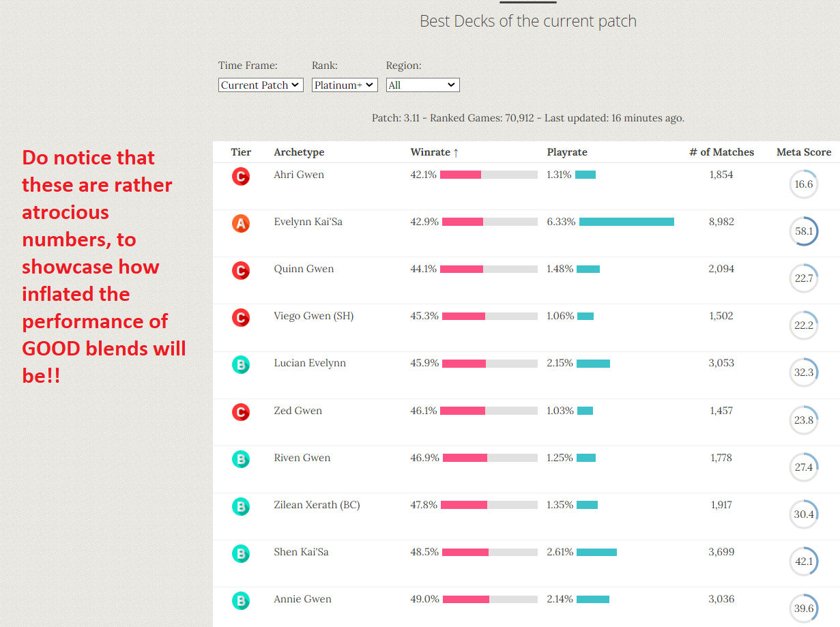The image size is (840, 627).
Task: Click the 30.4 meta score ring
Action: pyautogui.click(x=804, y=514)
